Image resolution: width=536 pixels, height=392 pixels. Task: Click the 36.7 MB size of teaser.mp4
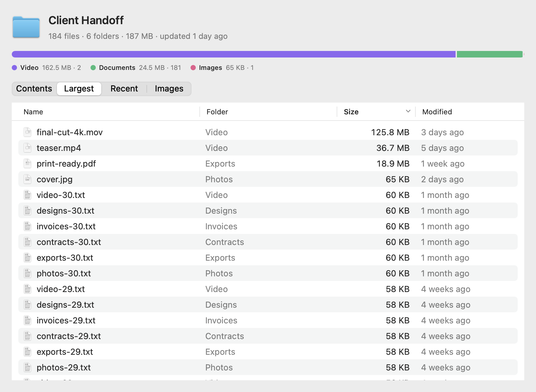pyautogui.click(x=393, y=148)
